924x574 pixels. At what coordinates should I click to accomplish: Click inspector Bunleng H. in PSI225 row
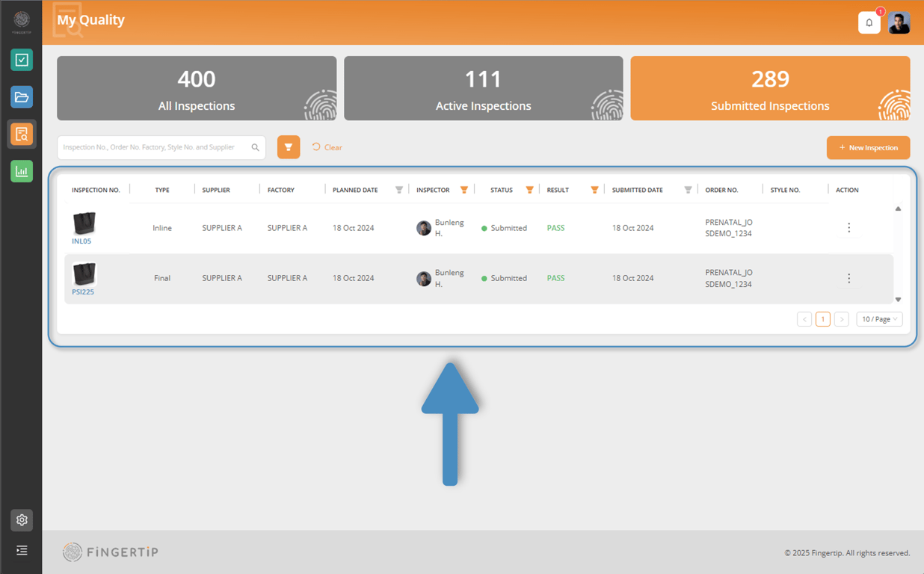pyautogui.click(x=440, y=278)
